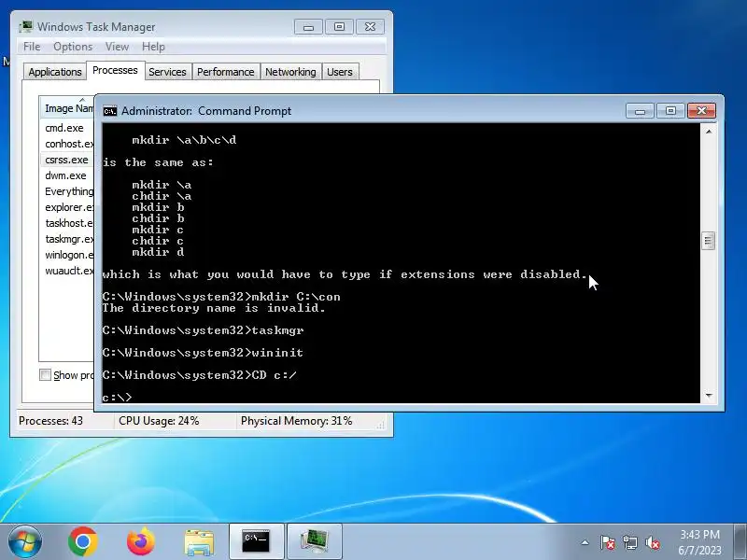Viewport: 747px width, 560px height.
Task: Maximize the Command Prompt window
Action: (x=670, y=111)
